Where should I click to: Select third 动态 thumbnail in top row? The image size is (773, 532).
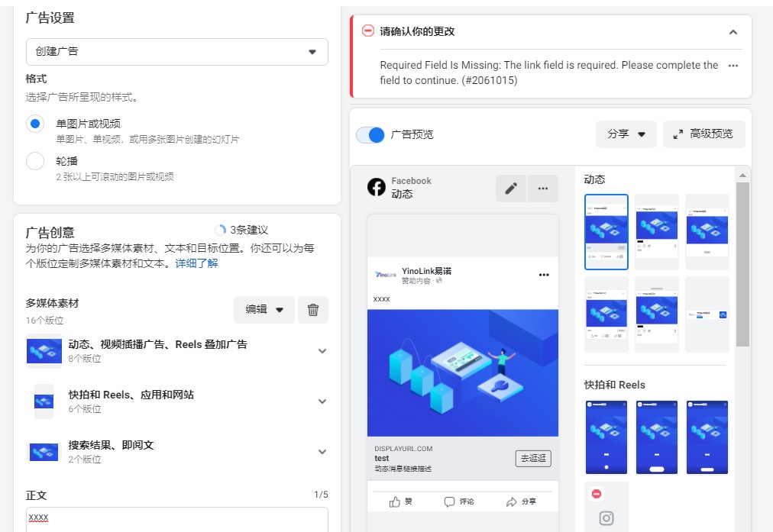[707, 232]
